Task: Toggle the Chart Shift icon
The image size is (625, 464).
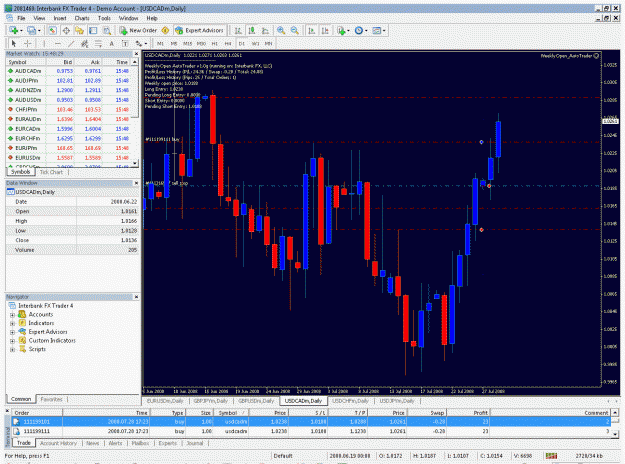Action: 325,30
